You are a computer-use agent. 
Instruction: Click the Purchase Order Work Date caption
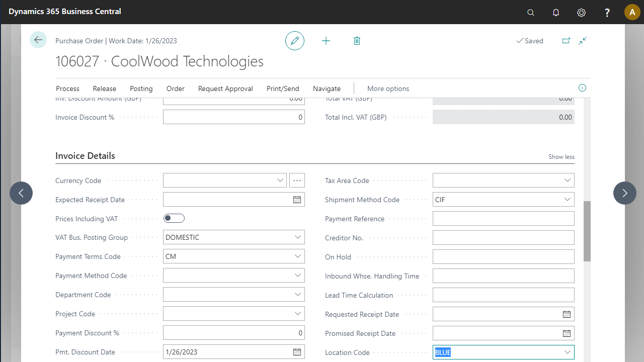point(116,41)
